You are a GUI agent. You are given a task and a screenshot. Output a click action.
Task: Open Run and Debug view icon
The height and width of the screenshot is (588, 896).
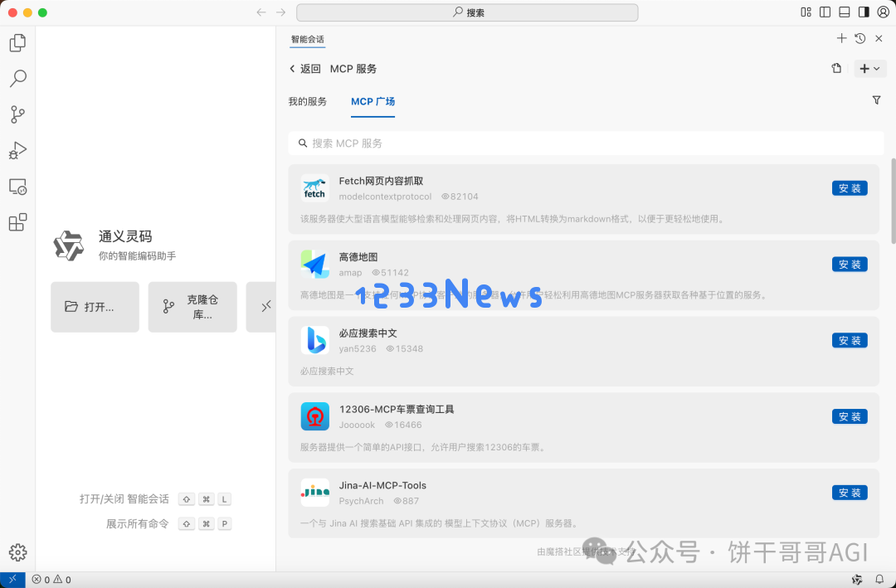tap(17, 150)
